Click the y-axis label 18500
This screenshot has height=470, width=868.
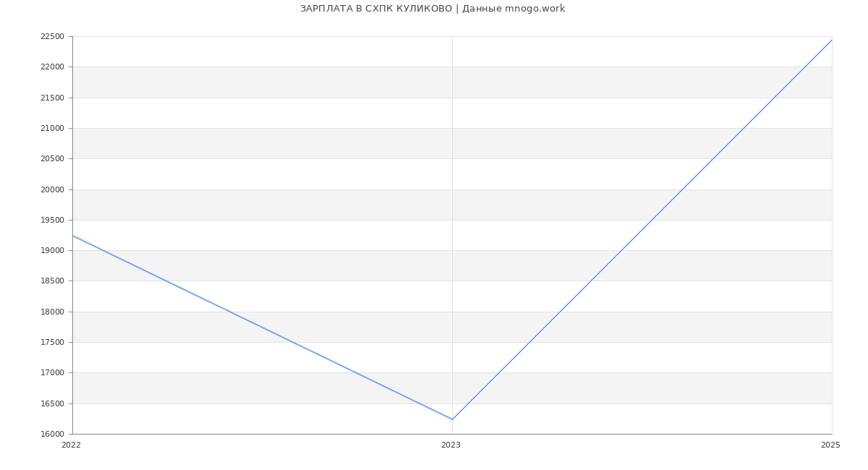point(52,281)
